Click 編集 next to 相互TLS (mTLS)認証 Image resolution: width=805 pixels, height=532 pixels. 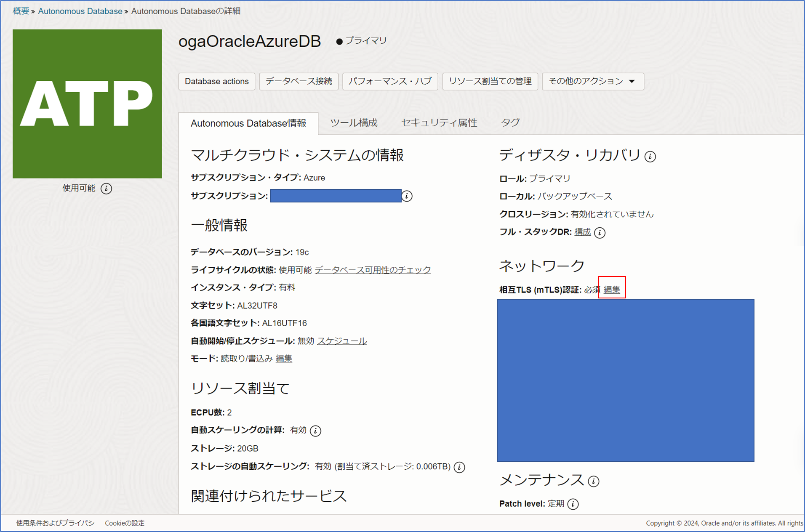(x=612, y=290)
